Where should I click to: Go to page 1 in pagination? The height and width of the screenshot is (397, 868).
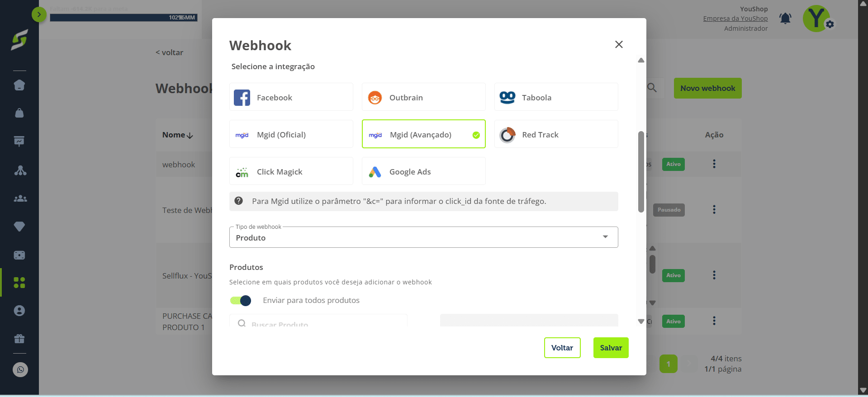point(668,364)
